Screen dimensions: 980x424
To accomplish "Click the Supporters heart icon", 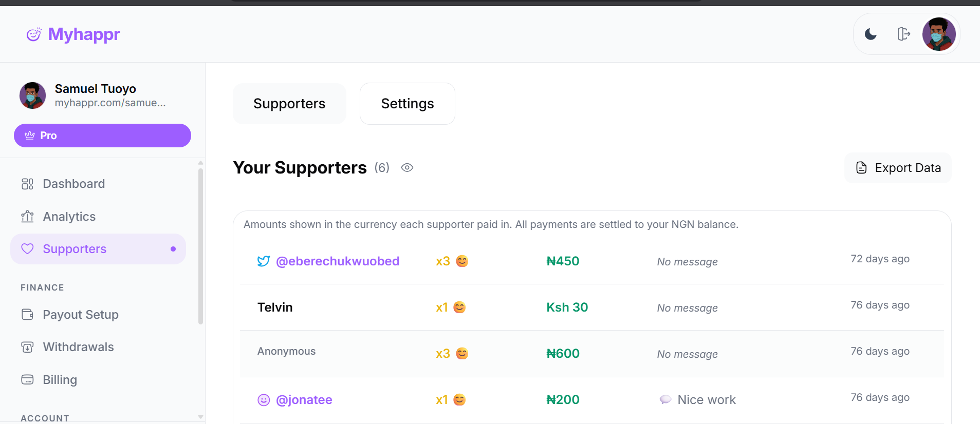I will pos(27,249).
